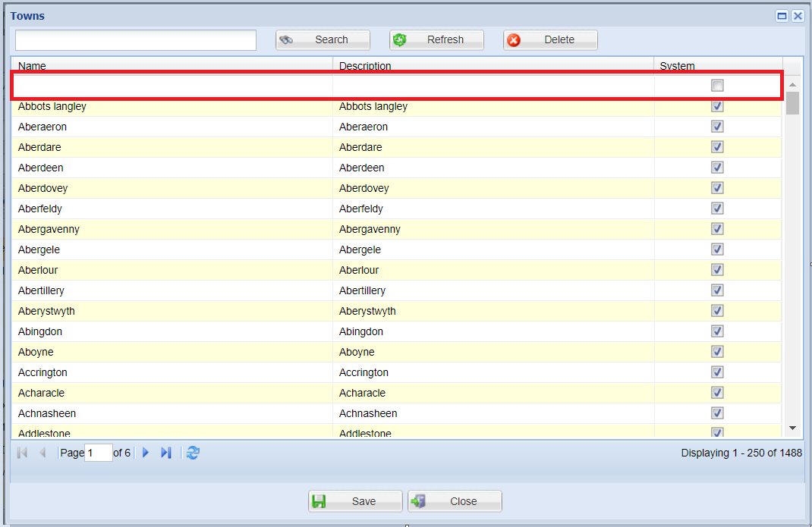The width and height of the screenshot is (812, 527).
Task: Sort by Name column header
Action: tap(172, 65)
